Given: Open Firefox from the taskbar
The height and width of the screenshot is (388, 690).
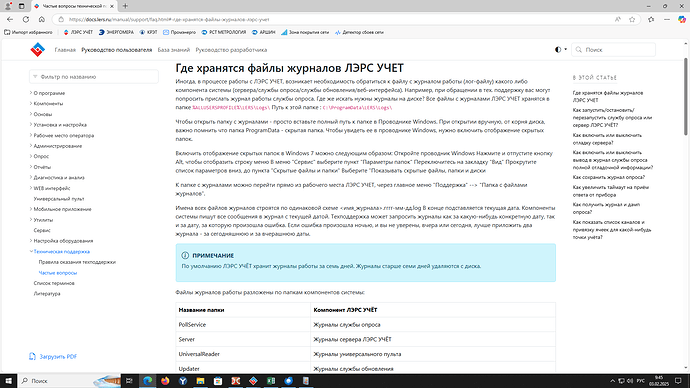Looking at the screenshot, I should point(165,381).
